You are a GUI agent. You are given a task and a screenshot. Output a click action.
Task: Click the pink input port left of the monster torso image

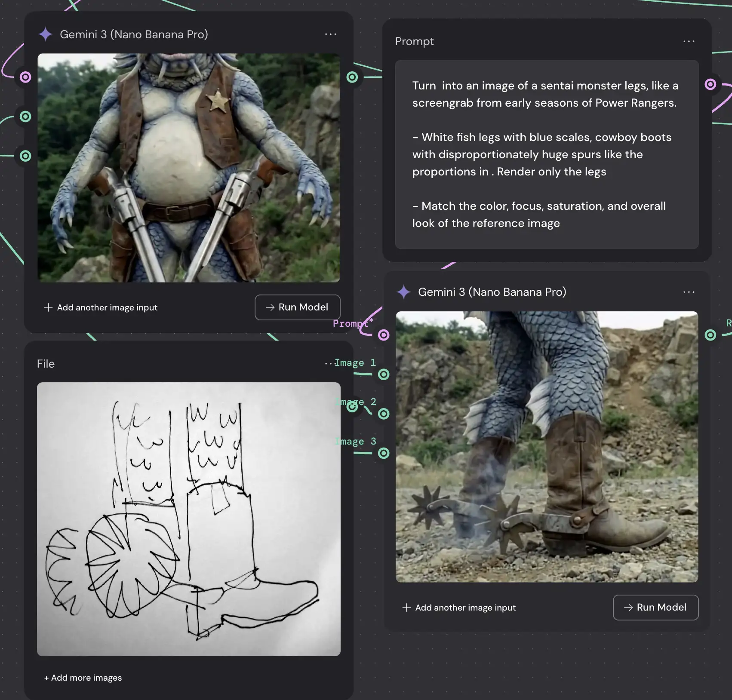point(26,77)
